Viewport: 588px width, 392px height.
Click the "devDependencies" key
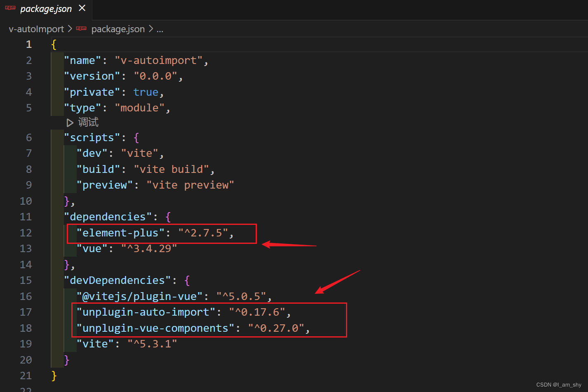pyautogui.click(x=118, y=280)
